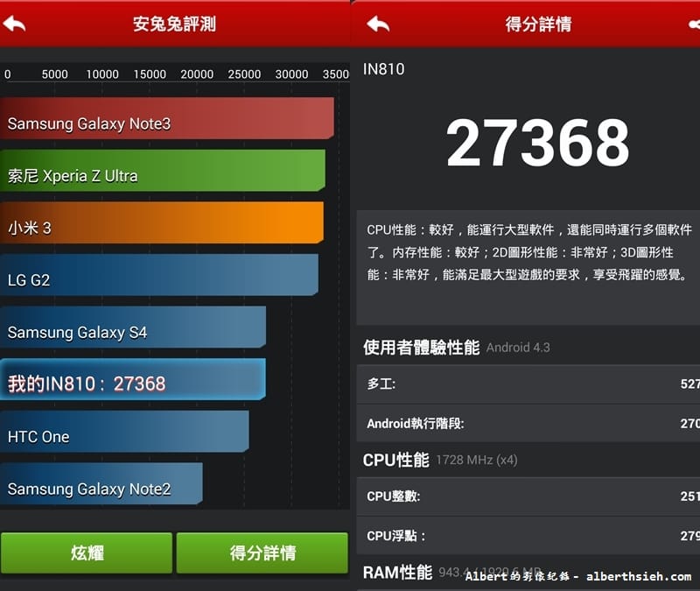Select LG G2 benchmark bar

159,275
